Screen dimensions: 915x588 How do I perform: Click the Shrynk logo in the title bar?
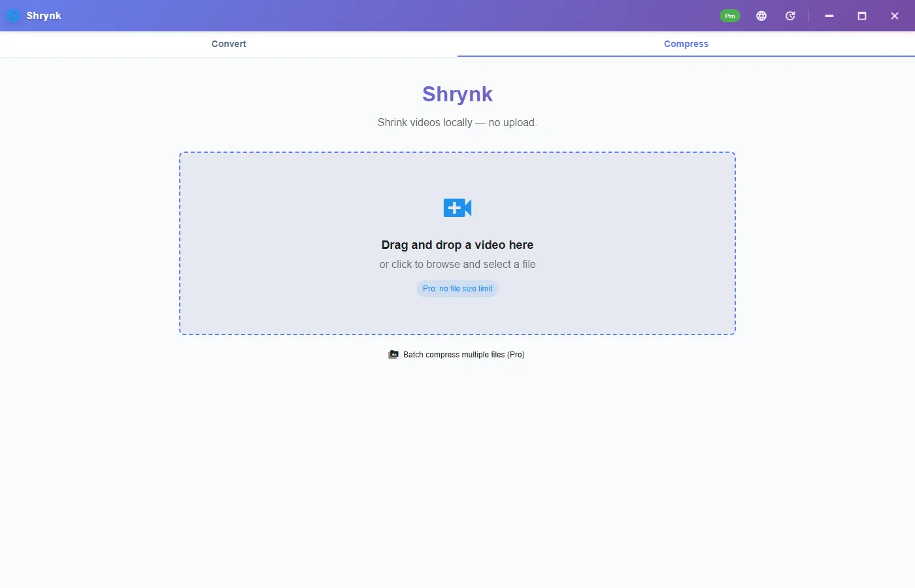13,16
